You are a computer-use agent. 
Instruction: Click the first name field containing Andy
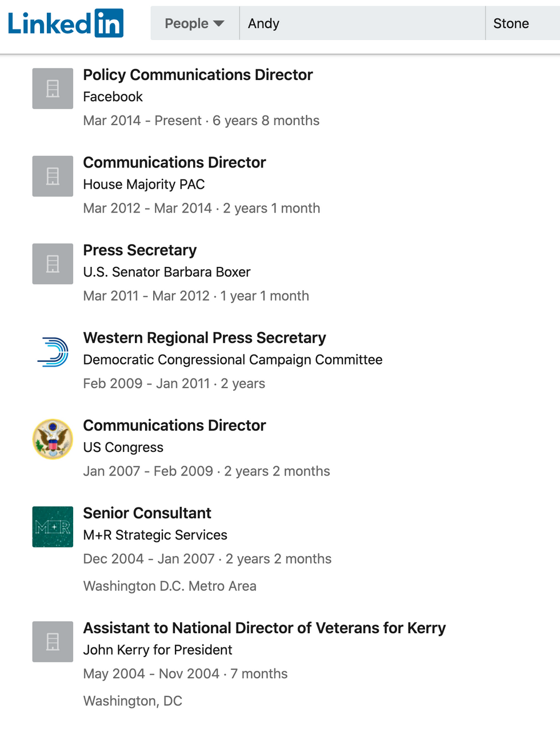362,23
